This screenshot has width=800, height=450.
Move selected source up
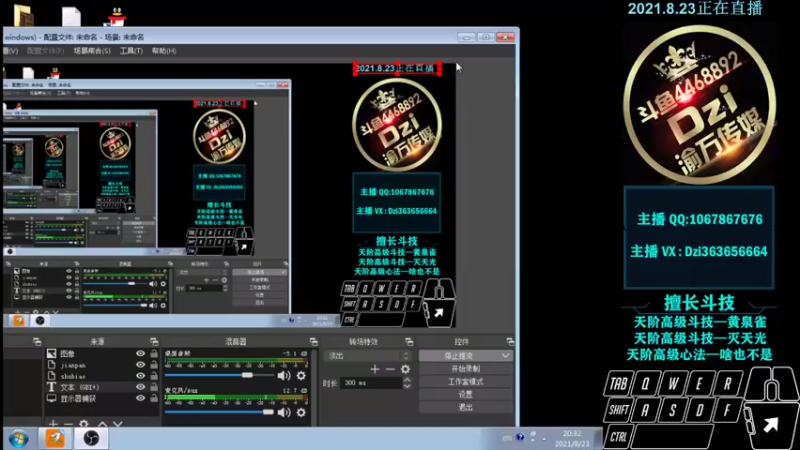(102, 423)
